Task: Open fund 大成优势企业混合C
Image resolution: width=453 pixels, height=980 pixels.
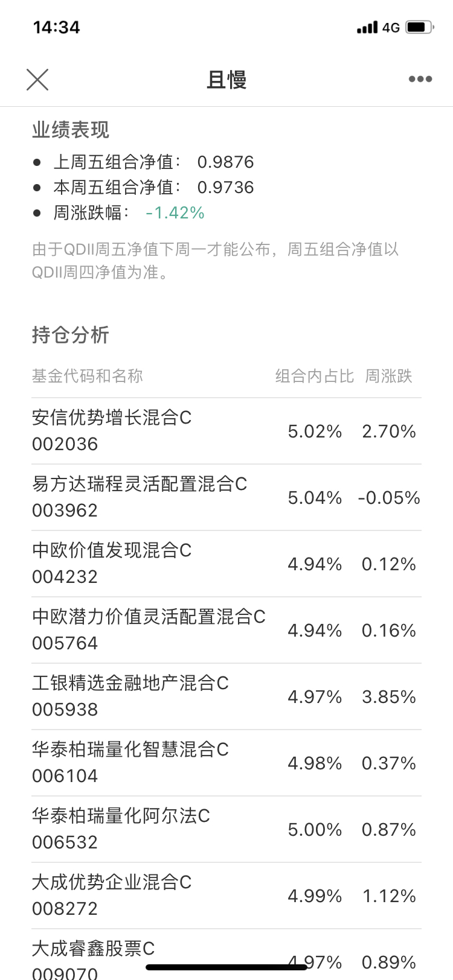Action: click(112, 882)
